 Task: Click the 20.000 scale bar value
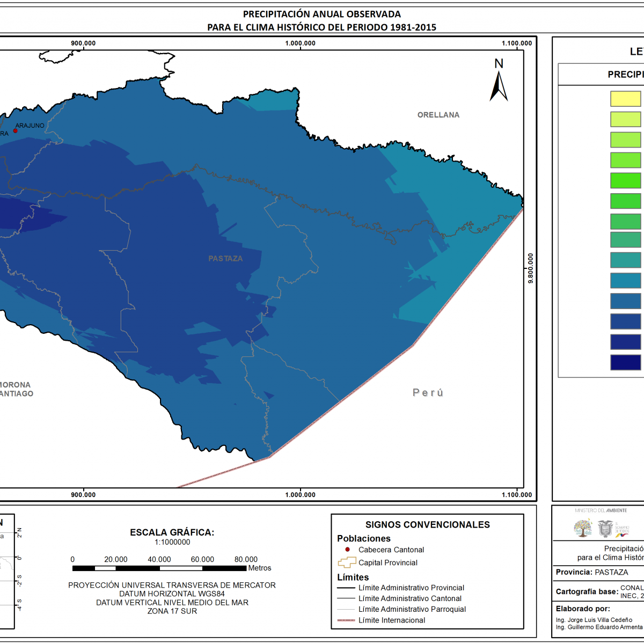pos(116,559)
